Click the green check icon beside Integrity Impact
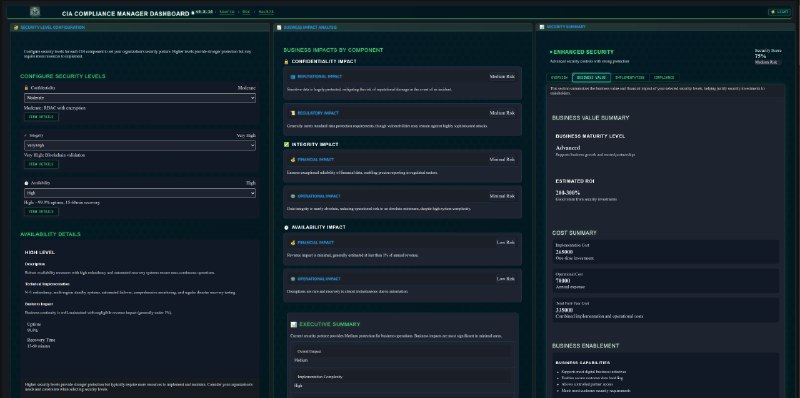The image size is (800, 398). pos(286,144)
